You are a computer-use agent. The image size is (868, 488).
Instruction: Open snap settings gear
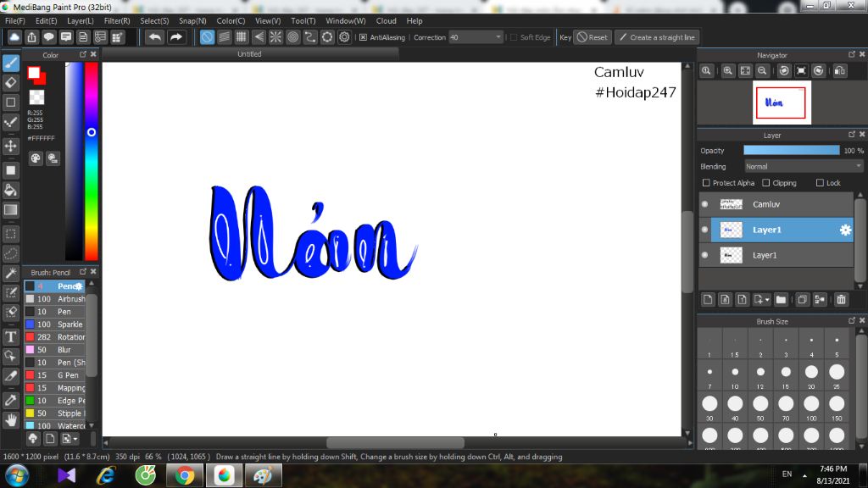[344, 37]
